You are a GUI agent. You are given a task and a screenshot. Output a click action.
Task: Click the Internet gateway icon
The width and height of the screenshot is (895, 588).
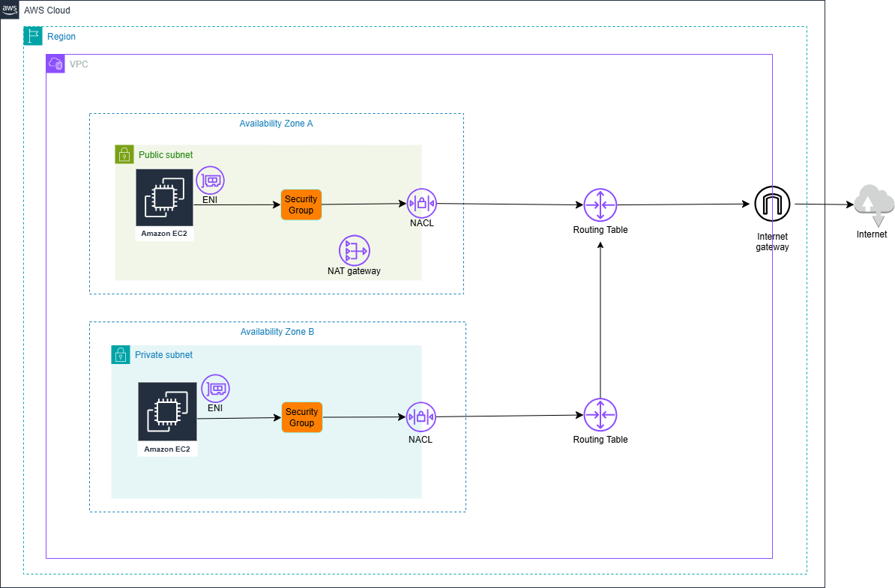tap(772, 203)
